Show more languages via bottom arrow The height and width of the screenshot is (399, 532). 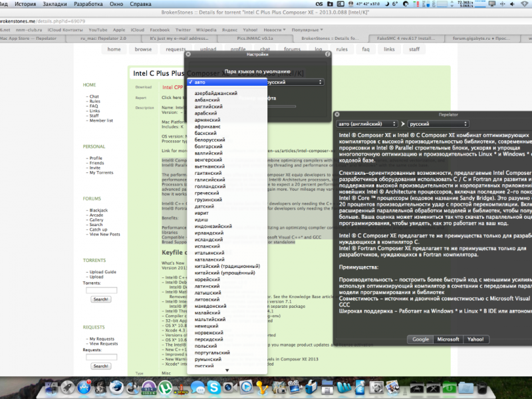click(227, 370)
